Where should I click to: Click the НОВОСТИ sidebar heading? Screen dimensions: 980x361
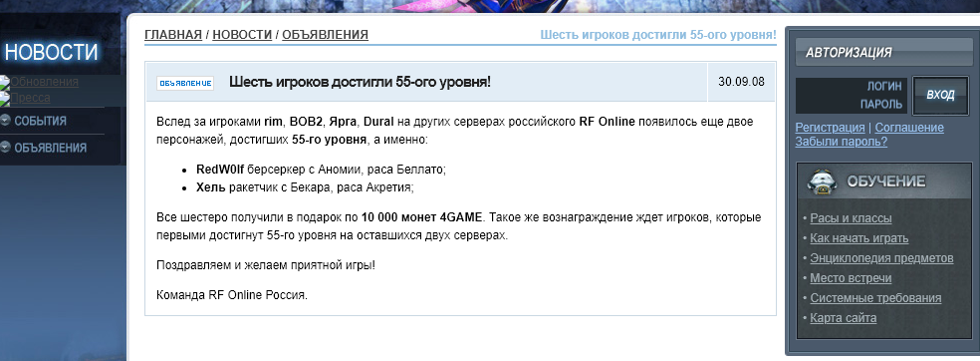pyautogui.click(x=51, y=52)
